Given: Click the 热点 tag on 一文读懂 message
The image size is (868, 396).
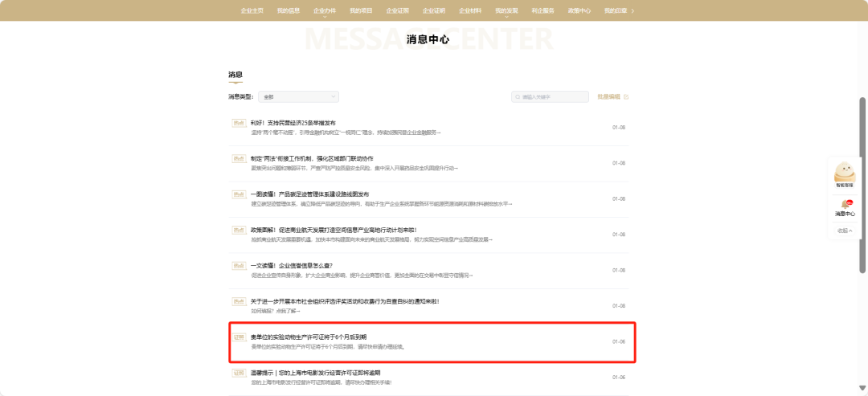Looking at the screenshot, I should 239,266.
